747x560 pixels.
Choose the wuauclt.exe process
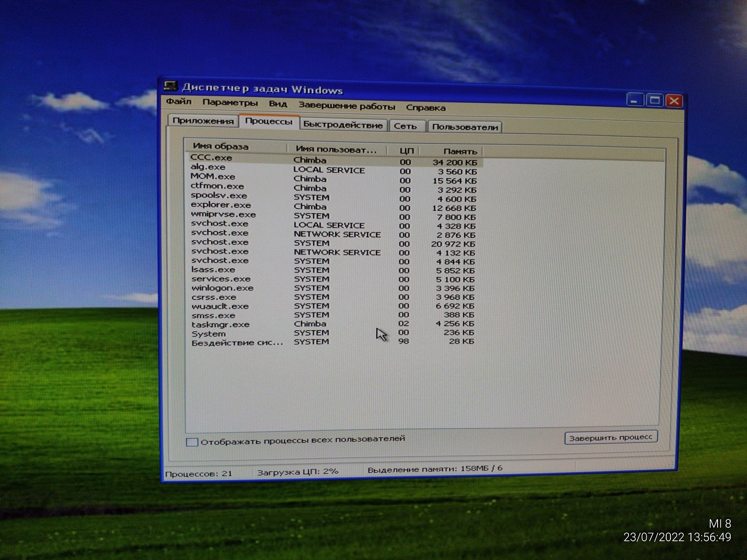tap(333, 306)
